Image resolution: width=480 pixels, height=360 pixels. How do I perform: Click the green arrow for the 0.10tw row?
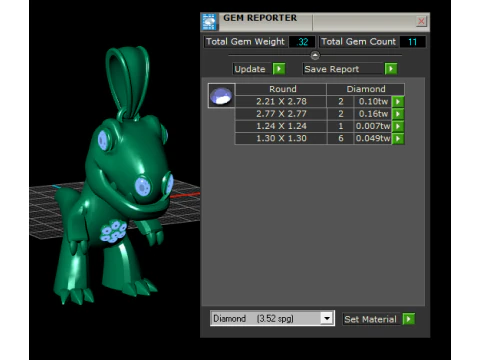click(398, 101)
